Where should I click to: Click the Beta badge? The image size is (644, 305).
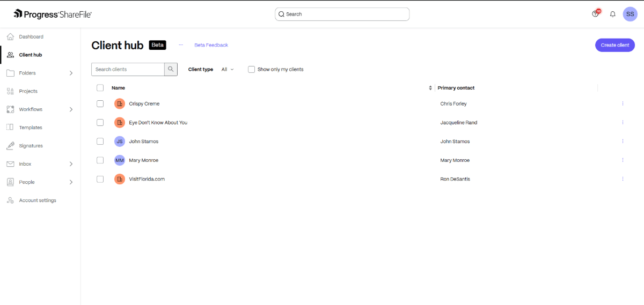click(x=158, y=45)
